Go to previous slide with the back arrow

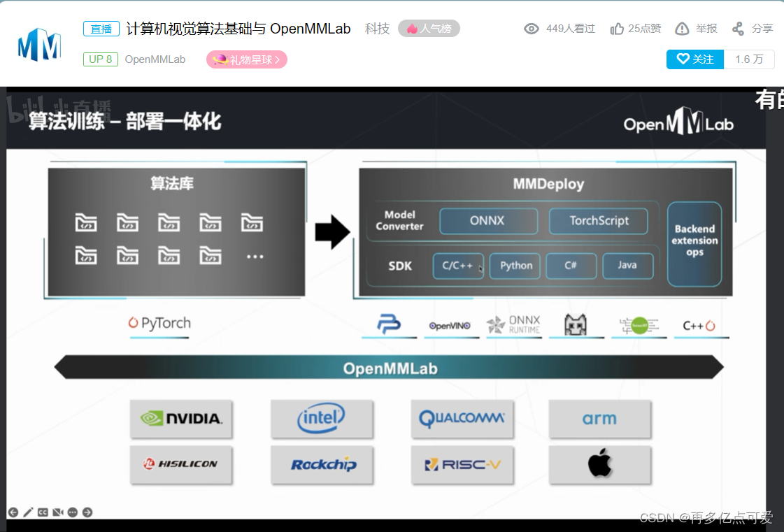click(13, 512)
